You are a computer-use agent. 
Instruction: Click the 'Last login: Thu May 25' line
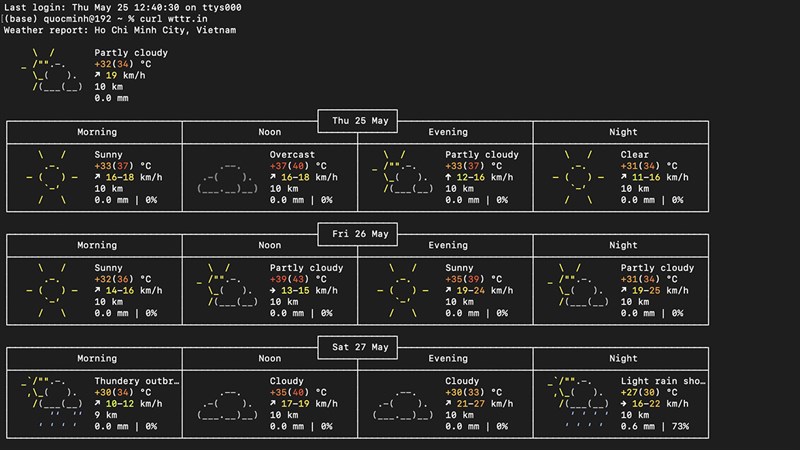click(122, 8)
